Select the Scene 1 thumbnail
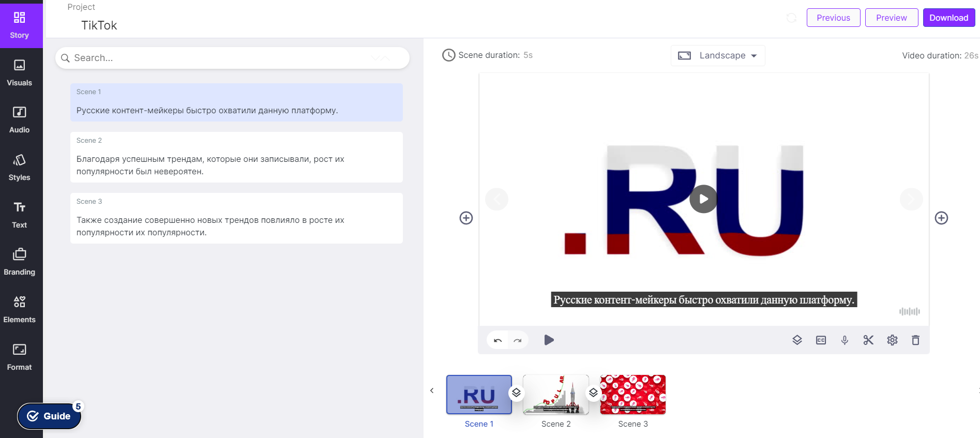Image resolution: width=980 pixels, height=438 pixels. pyautogui.click(x=479, y=395)
